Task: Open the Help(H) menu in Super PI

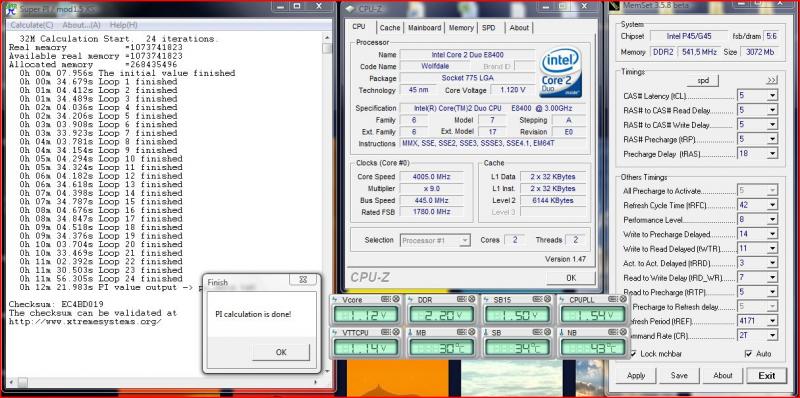Action: [123, 25]
